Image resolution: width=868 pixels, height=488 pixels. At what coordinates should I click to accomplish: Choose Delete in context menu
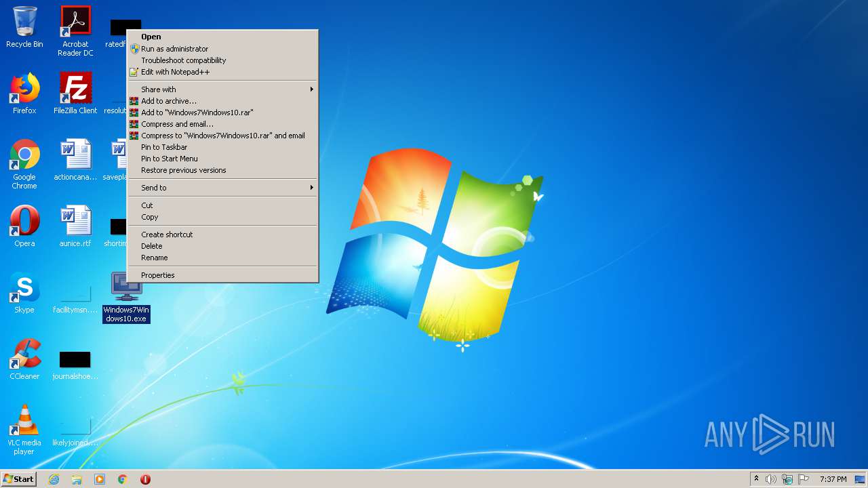(x=223, y=246)
